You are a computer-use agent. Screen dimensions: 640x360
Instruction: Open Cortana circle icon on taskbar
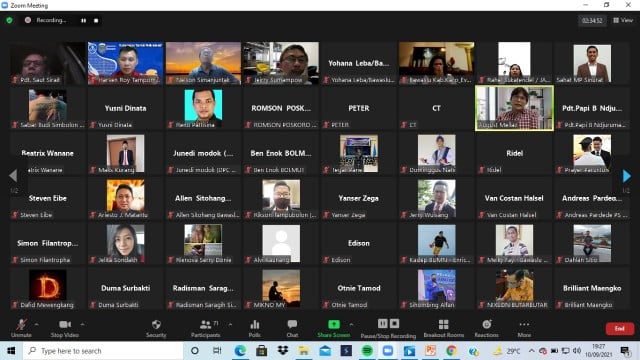(x=195, y=351)
